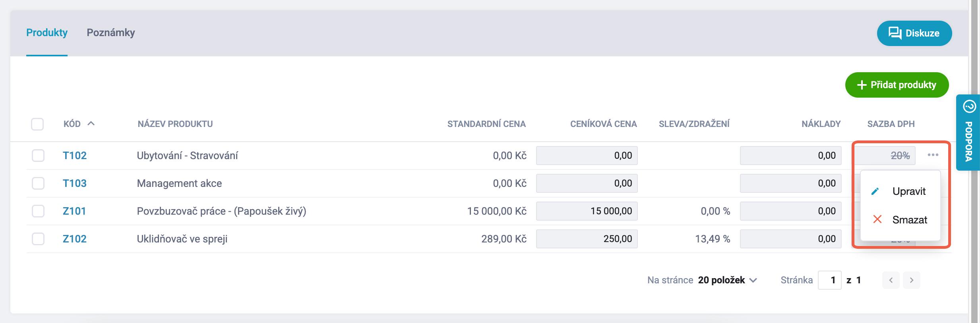Click the three-dots menu icon for T102
980x323 pixels.
click(933, 155)
